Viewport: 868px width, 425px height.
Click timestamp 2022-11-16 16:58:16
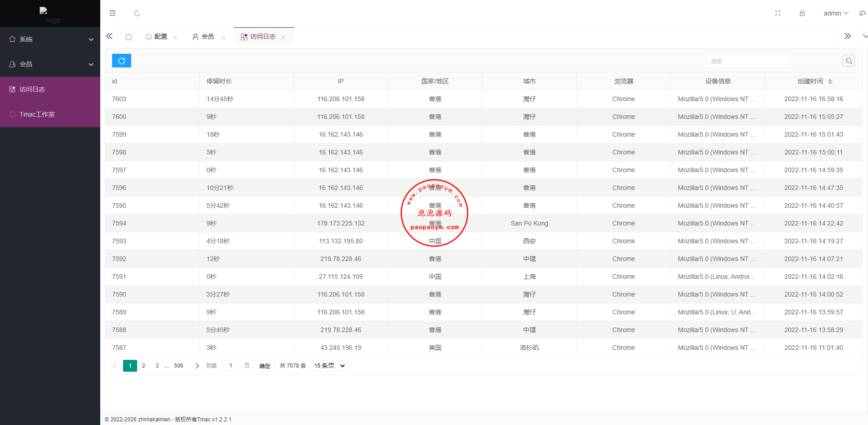[814, 99]
